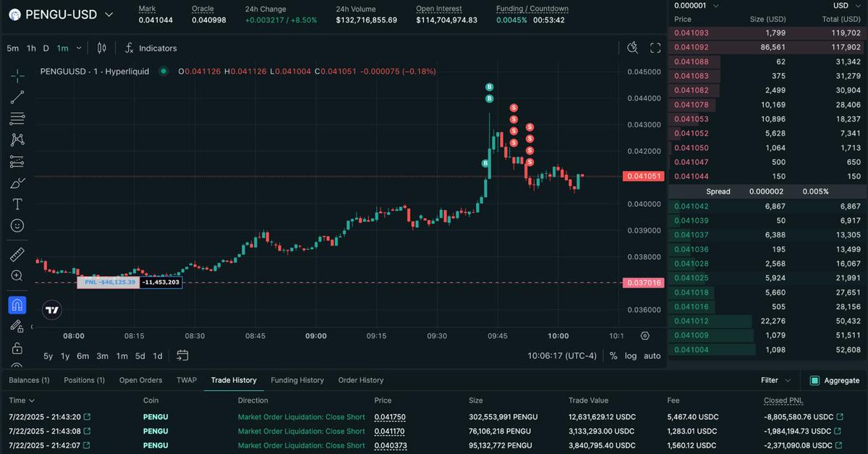The image size is (868, 454).
Task: Switch to the Funding History tab
Action: coord(297,380)
